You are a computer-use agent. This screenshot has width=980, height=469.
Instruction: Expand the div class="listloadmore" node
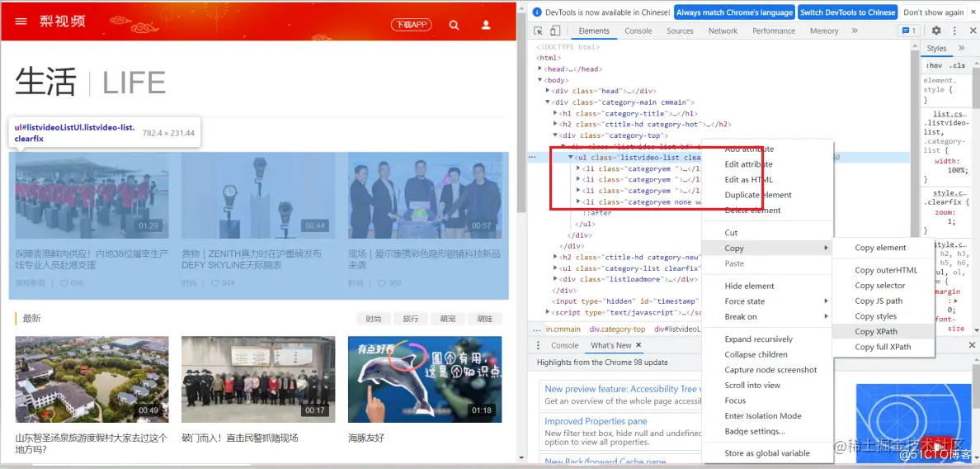pyautogui.click(x=555, y=280)
